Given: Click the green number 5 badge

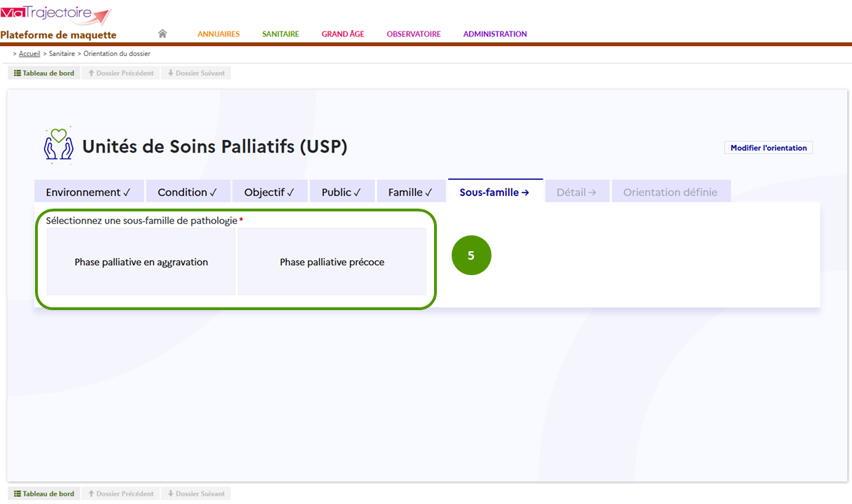Looking at the screenshot, I should 471,255.
